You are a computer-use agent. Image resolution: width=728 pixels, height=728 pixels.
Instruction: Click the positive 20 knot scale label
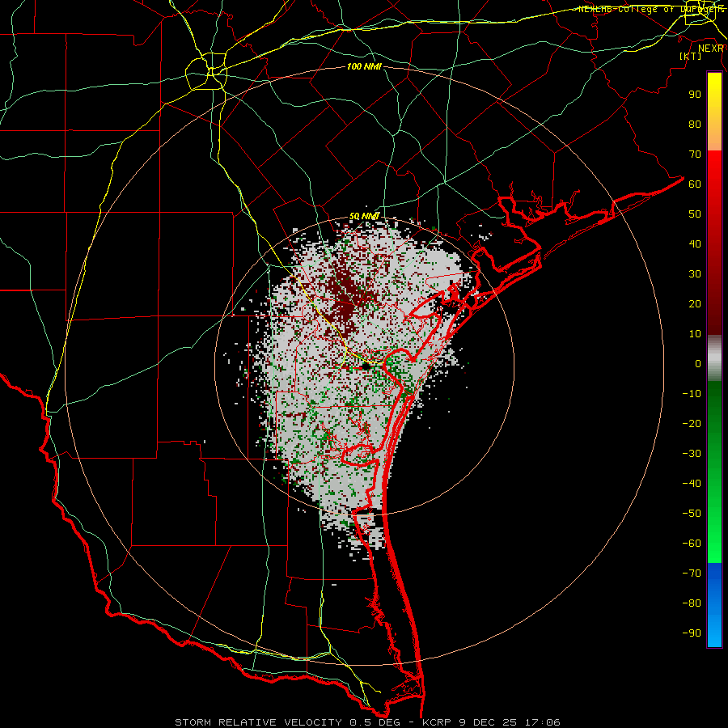[x=695, y=304]
